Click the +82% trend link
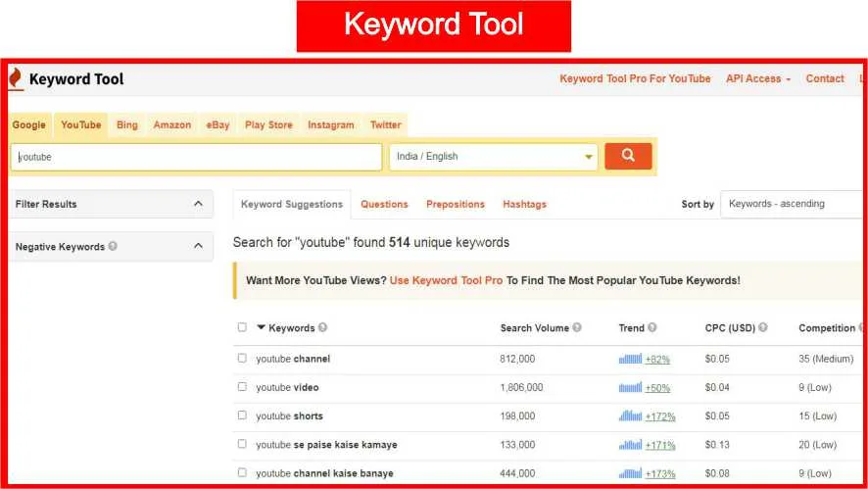This screenshot has height=489, width=868. 657,359
